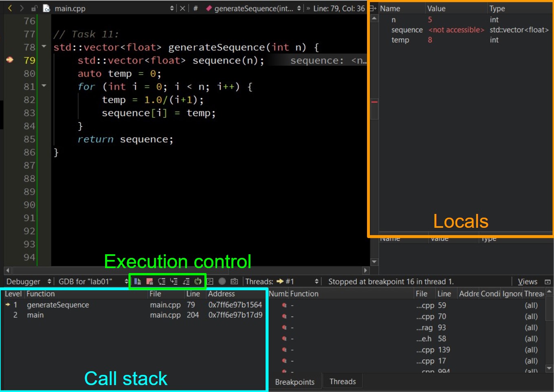The width and height of the screenshot is (554, 392).
Task: Open the GDB for "lab01" engine dropdown
Action: pyautogui.click(x=126, y=281)
